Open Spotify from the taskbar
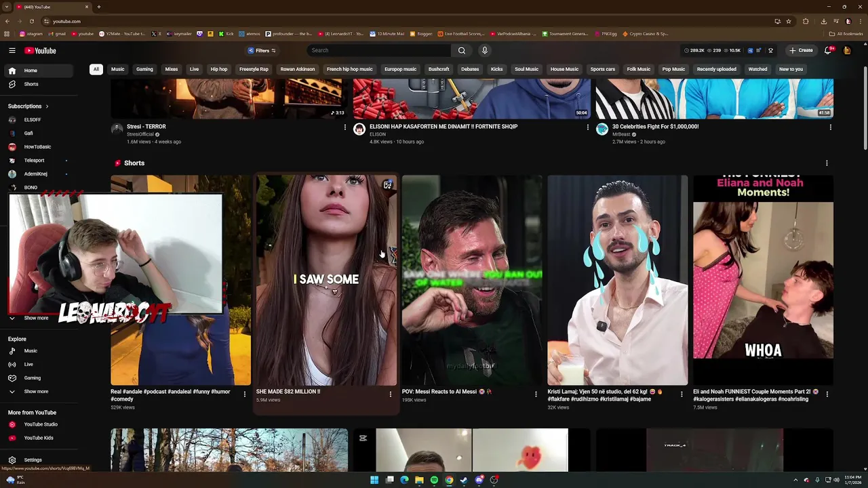The image size is (868, 488). click(x=434, y=480)
